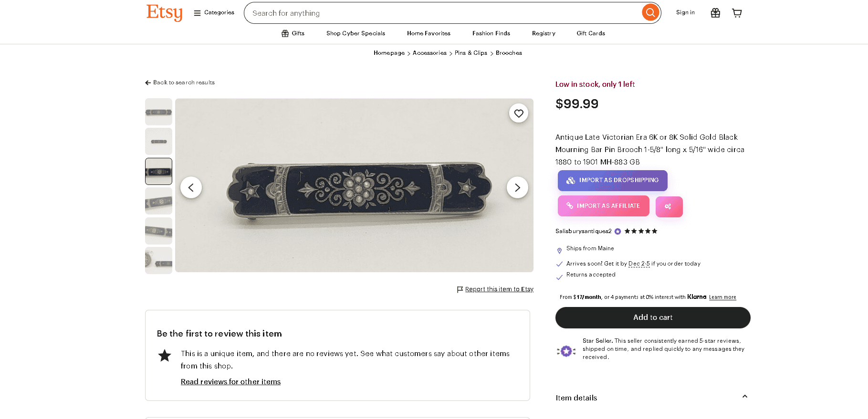Click the pink settings gears button

669,206
